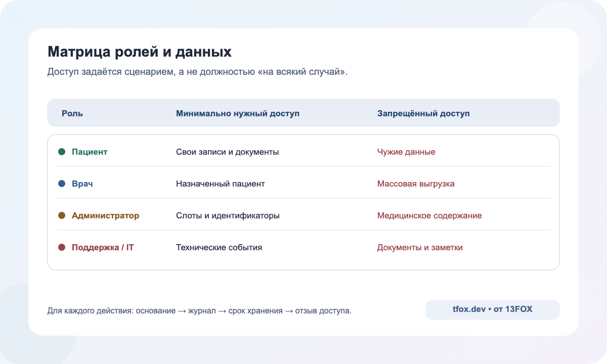Select the Врач role label
This screenshot has height=364, width=607.
(x=82, y=184)
